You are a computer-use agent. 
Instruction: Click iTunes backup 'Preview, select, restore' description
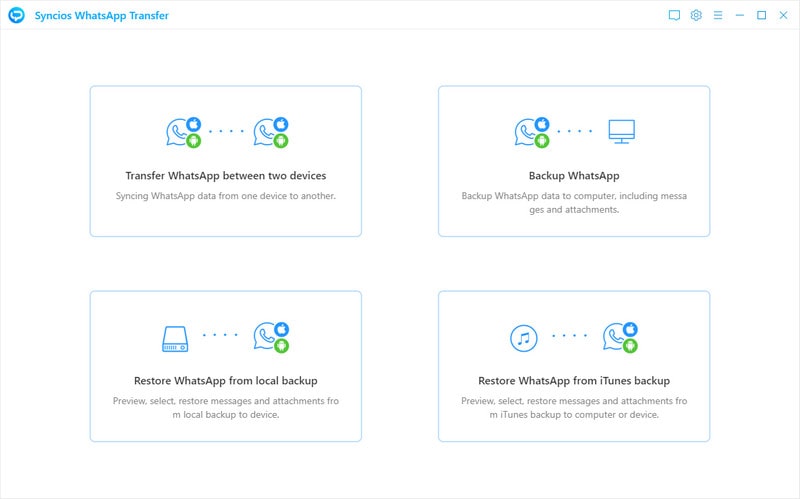(x=574, y=408)
